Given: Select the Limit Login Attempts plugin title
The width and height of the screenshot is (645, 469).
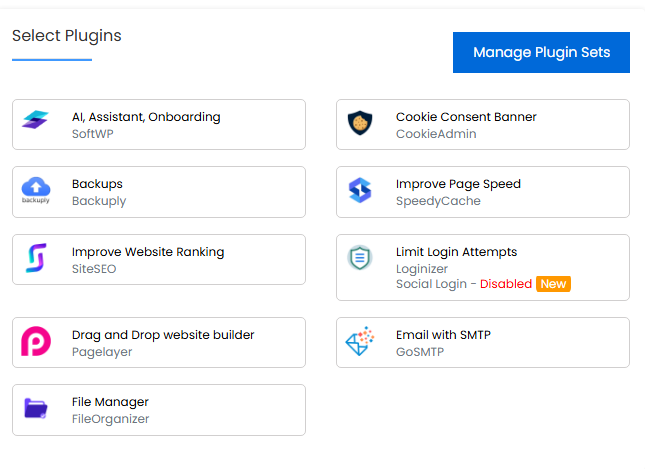Looking at the screenshot, I should [x=456, y=252].
